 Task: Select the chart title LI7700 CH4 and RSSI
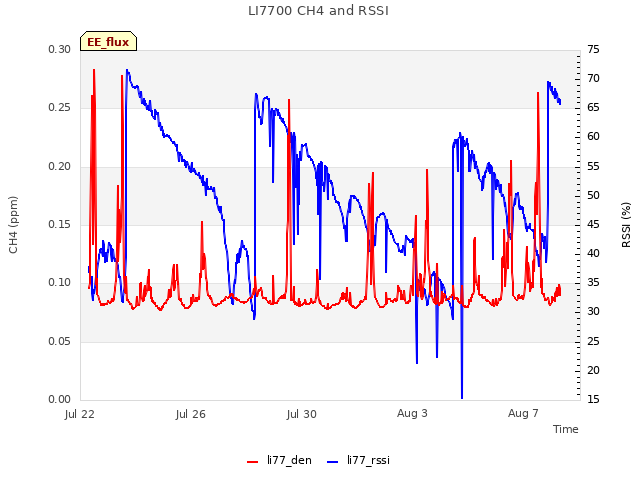tap(318, 11)
